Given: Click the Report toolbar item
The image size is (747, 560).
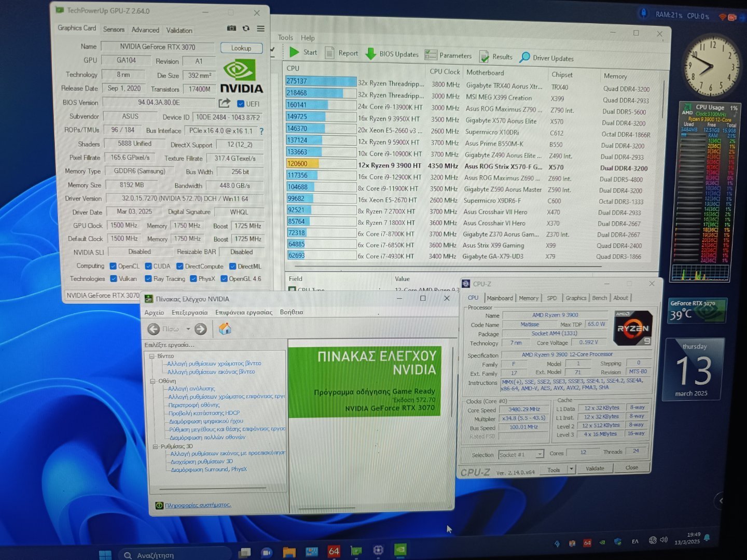Looking at the screenshot, I should coord(341,53).
